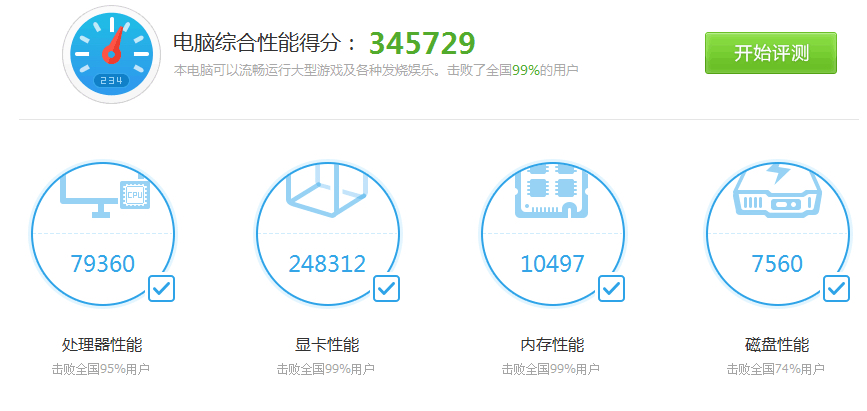
Task: Click the disk score 7560
Action: pos(777,264)
